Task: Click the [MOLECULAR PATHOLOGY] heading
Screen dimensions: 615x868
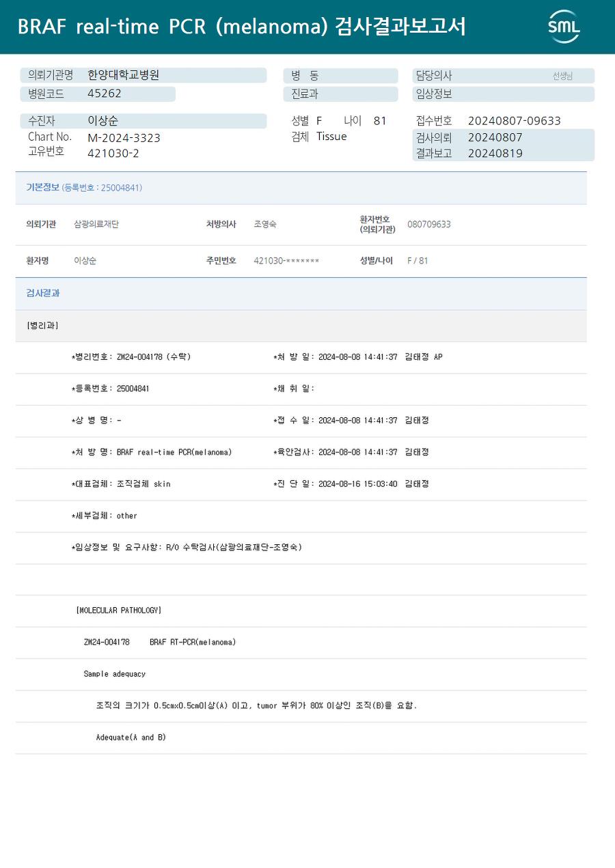Action: [x=118, y=610]
